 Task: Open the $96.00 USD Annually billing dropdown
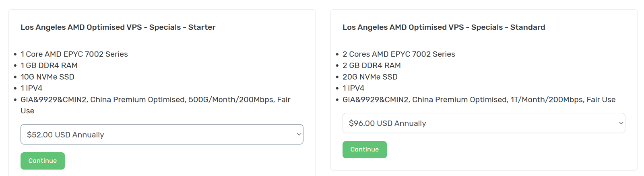tap(484, 123)
